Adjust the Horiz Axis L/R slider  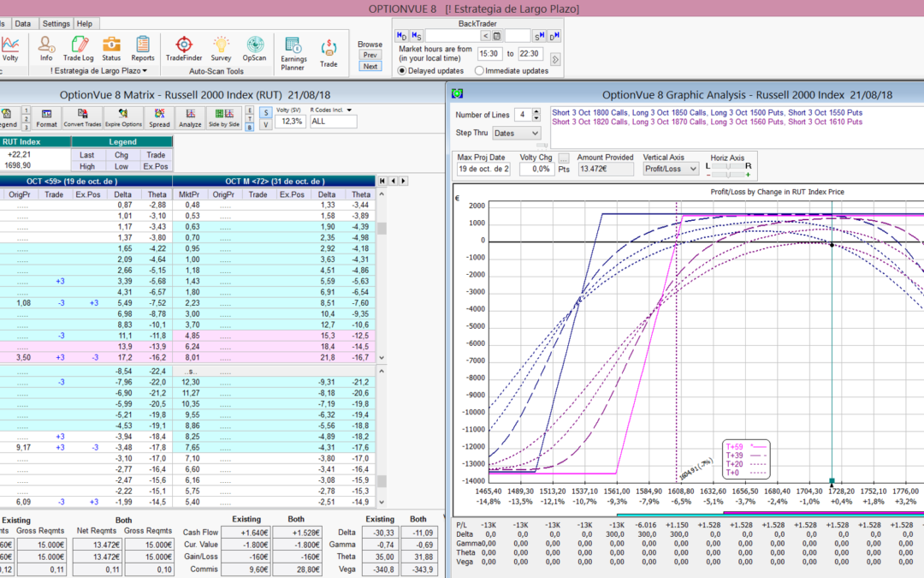(728, 166)
